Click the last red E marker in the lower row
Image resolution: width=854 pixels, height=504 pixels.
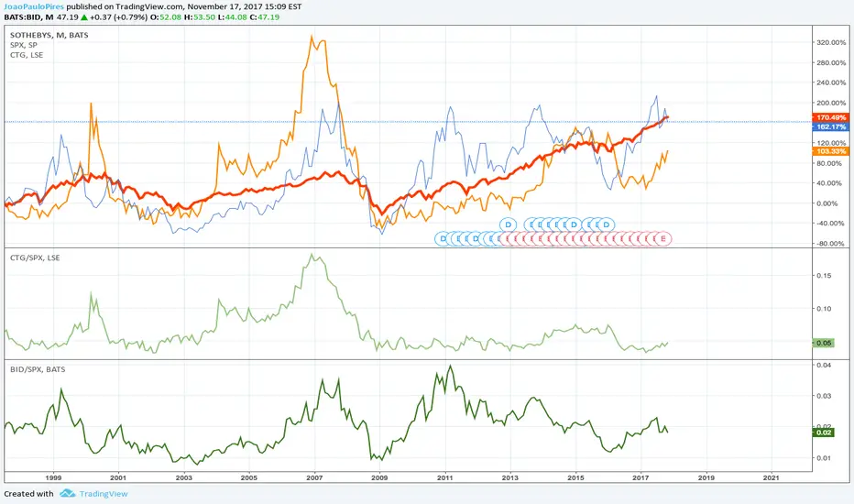[x=663, y=238]
